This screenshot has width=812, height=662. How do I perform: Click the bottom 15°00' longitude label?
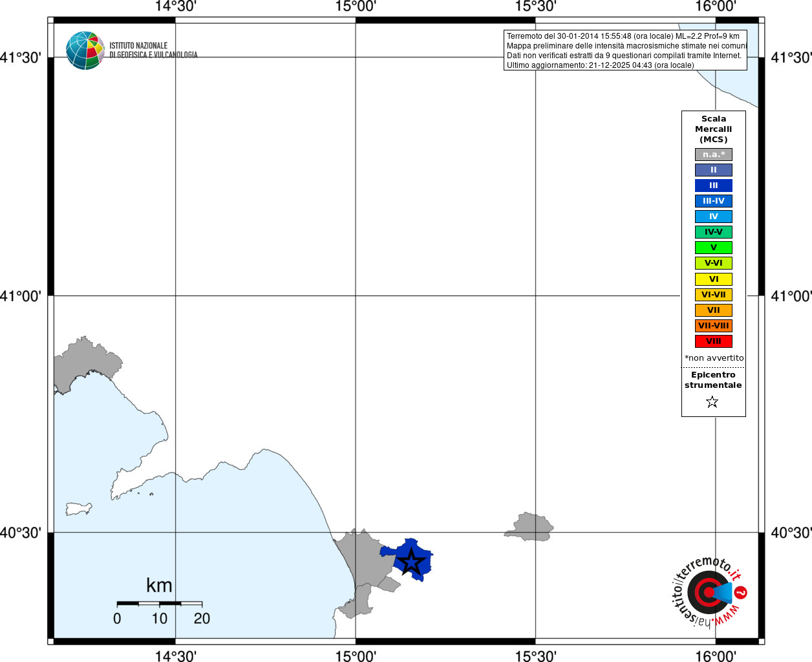356,656
